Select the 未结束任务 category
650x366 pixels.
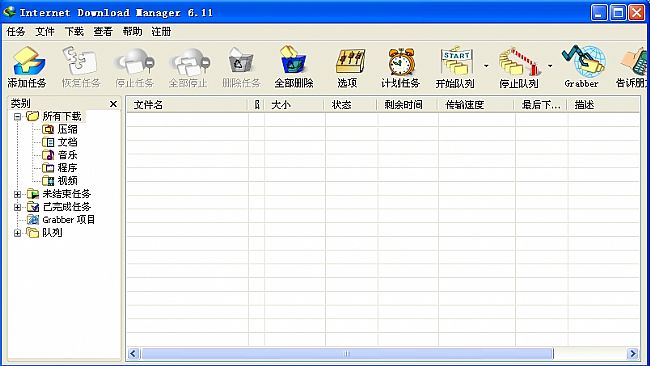[67, 194]
